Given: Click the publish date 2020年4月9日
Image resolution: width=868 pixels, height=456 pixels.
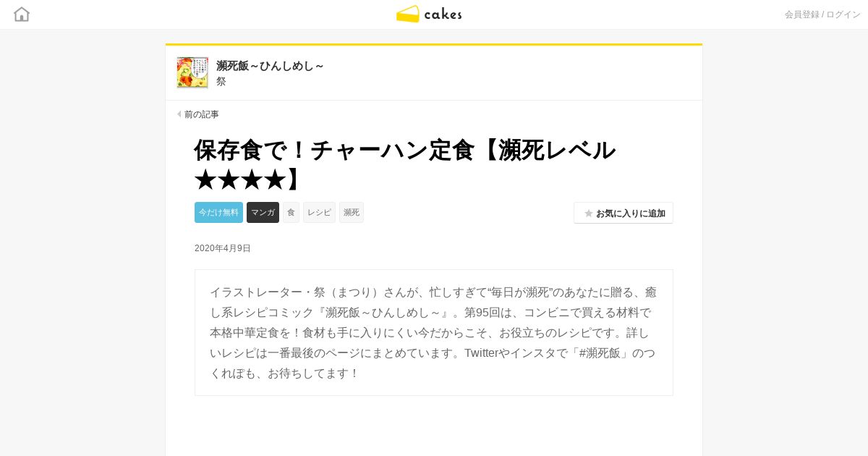Looking at the screenshot, I should (223, 248).
